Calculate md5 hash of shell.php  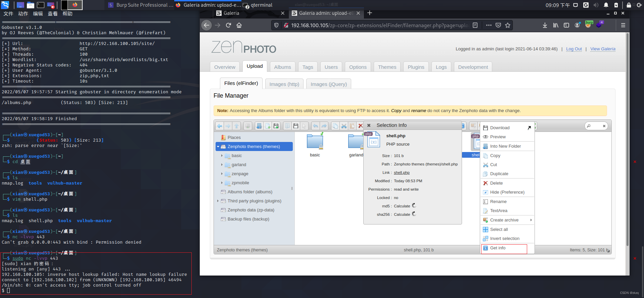point(402,206)
